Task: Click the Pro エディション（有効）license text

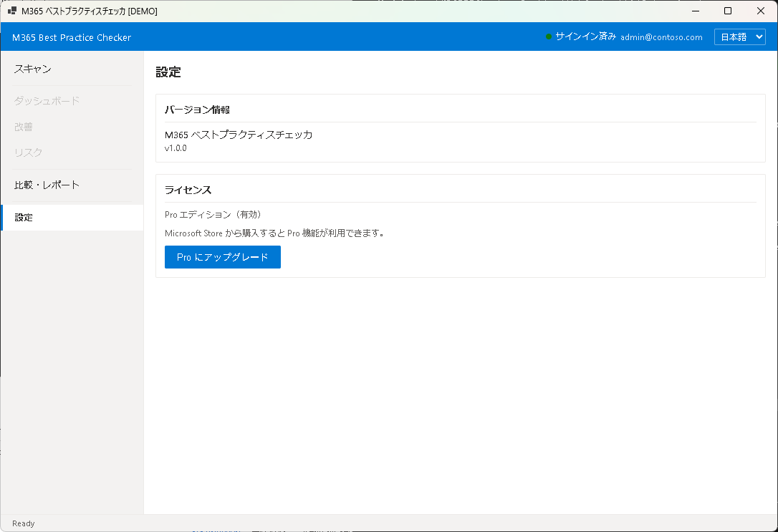Action: tap(212, 214)
